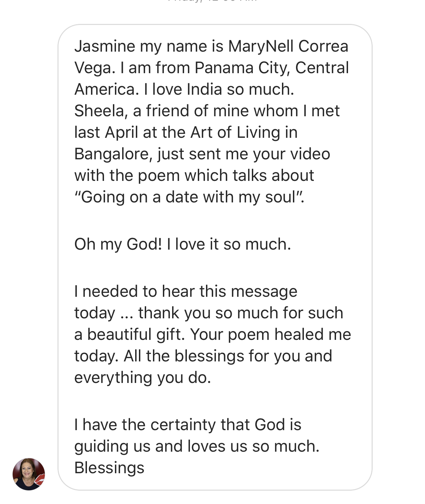425x504 pixels.
Task: Tap the sender's profile picture avatar
Action: [x=29, y=474]
